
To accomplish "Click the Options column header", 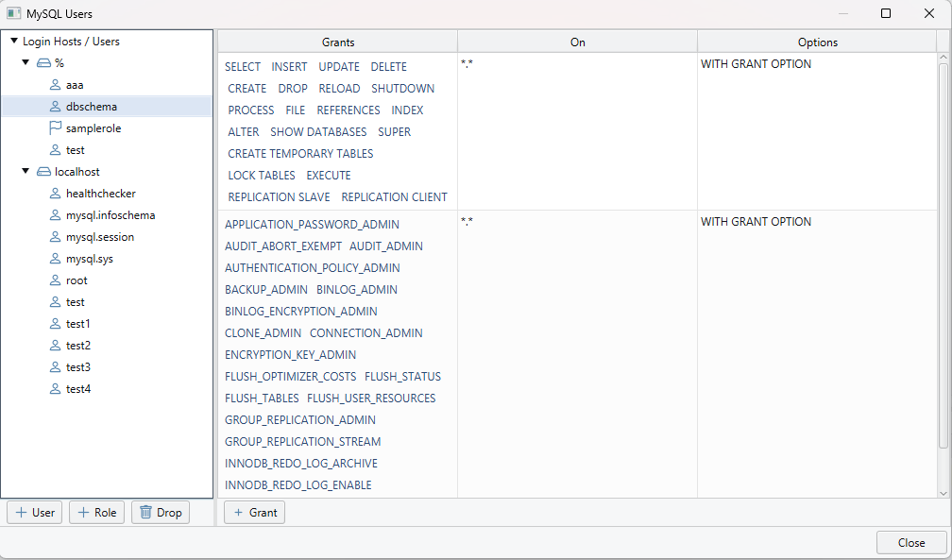I will (817, 42).
